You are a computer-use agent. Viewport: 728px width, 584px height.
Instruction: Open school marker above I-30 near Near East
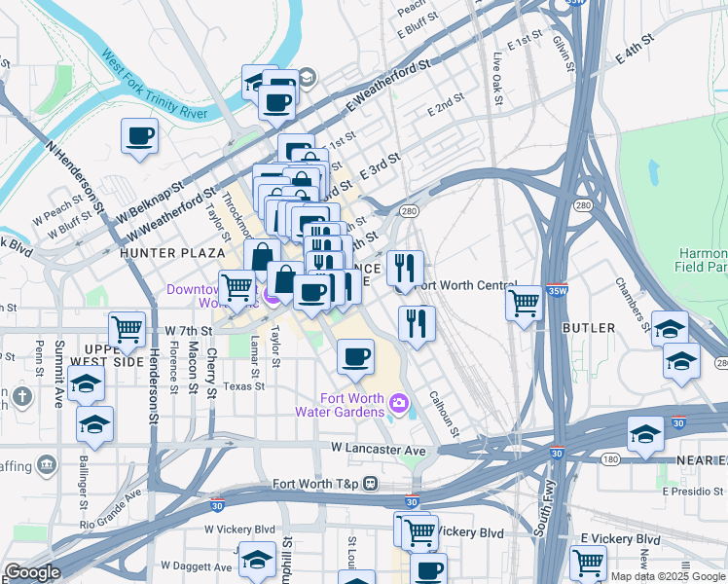coord(645,434)
